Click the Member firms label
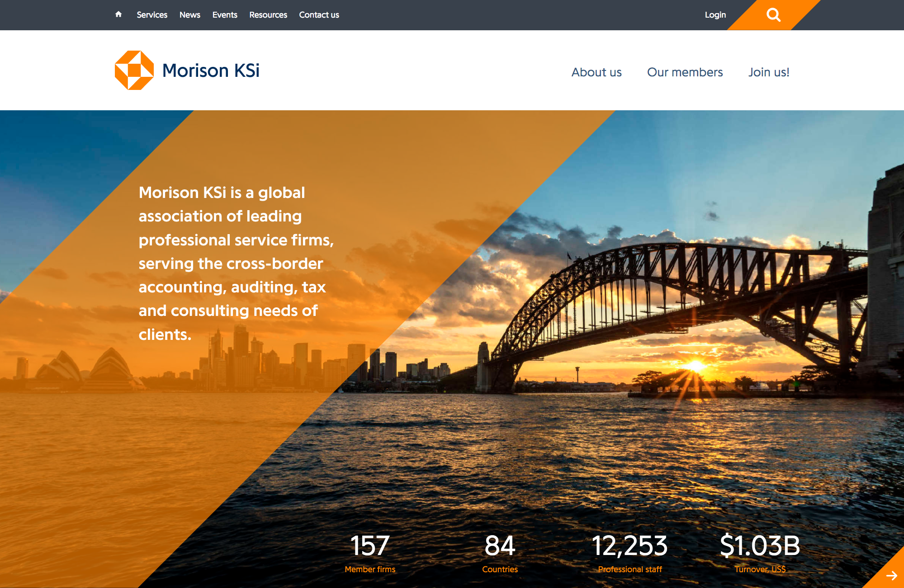Viewport: 904px width, 588px height. (x=370, y=569)
